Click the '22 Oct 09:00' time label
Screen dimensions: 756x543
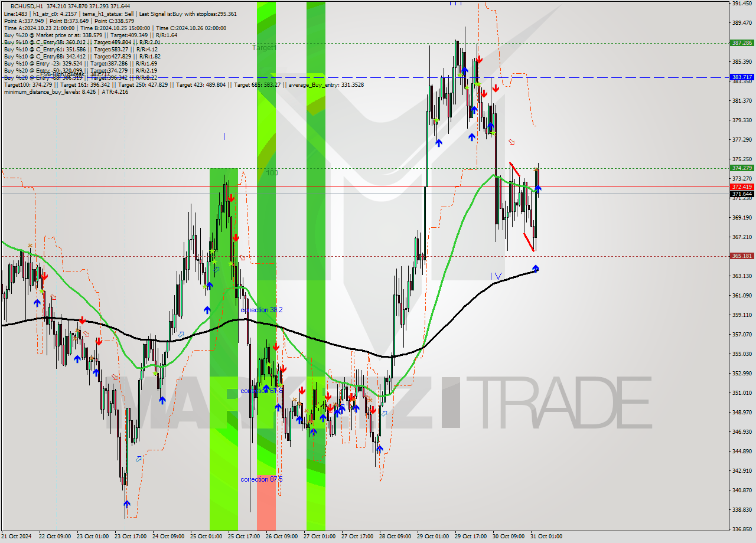(x=54, y=537)
